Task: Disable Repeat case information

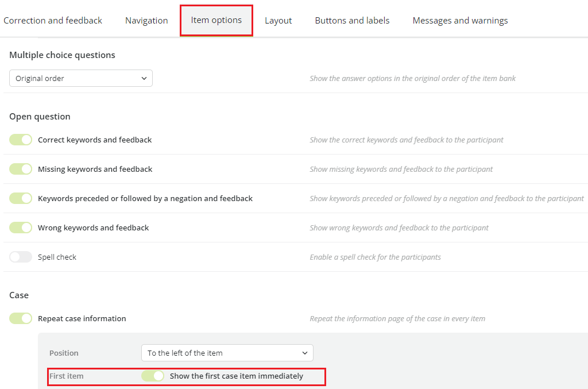Action: click(x=21, y=318)
